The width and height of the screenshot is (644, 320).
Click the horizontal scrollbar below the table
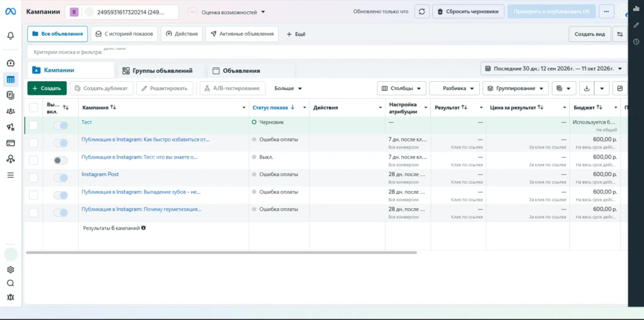[x=221, y=252]
